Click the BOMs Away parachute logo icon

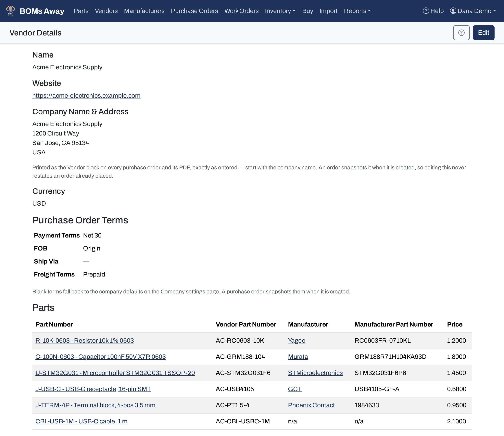[x=10, y=11]
